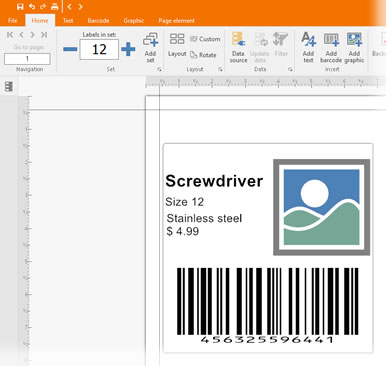Expand the Set group dialog launcher
Image resolution: width=386 pixels, height=366 pixels.
click(x=159, y=69)
